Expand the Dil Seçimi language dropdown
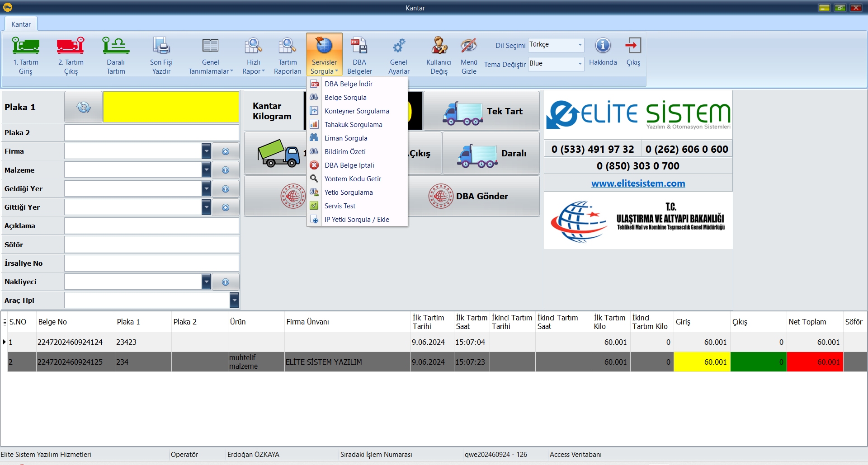868x465 pixels. point(580,45)
